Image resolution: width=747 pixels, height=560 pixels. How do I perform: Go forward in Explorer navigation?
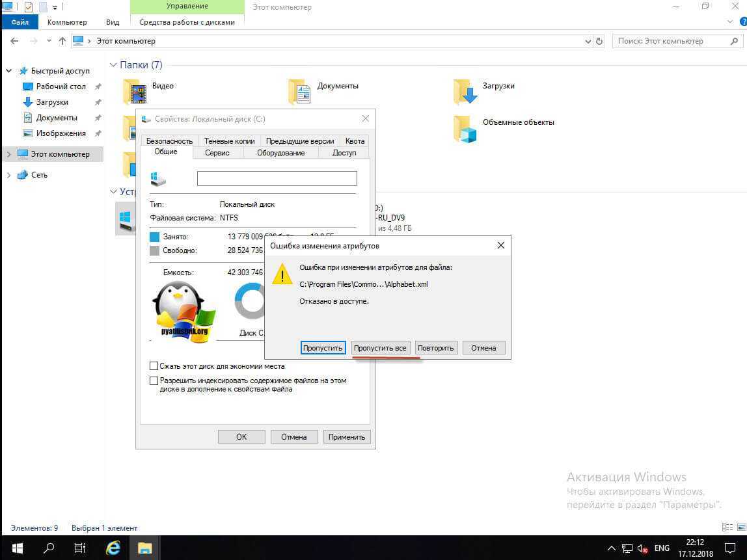click(33, 41)
